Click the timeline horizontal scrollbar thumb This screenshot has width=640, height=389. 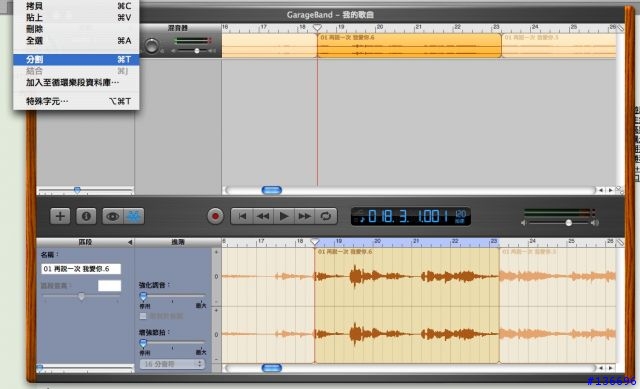point(271,190)
